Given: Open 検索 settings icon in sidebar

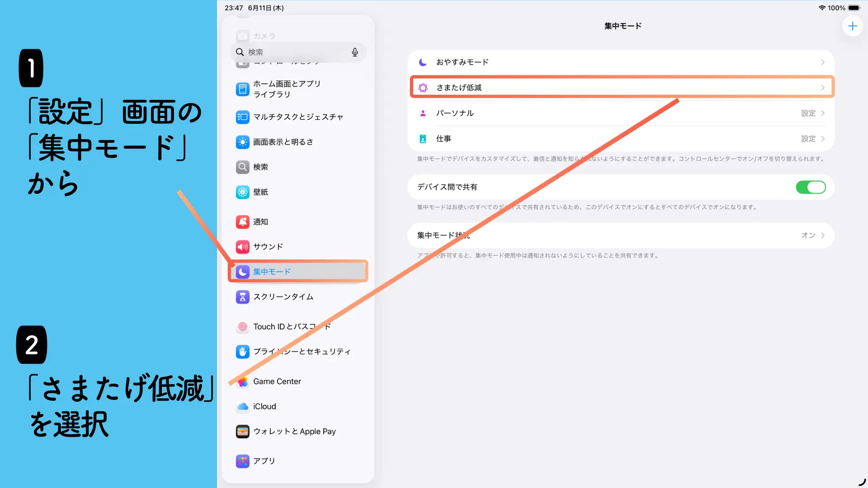Looking at the screenshot, I should pos(243,167).
